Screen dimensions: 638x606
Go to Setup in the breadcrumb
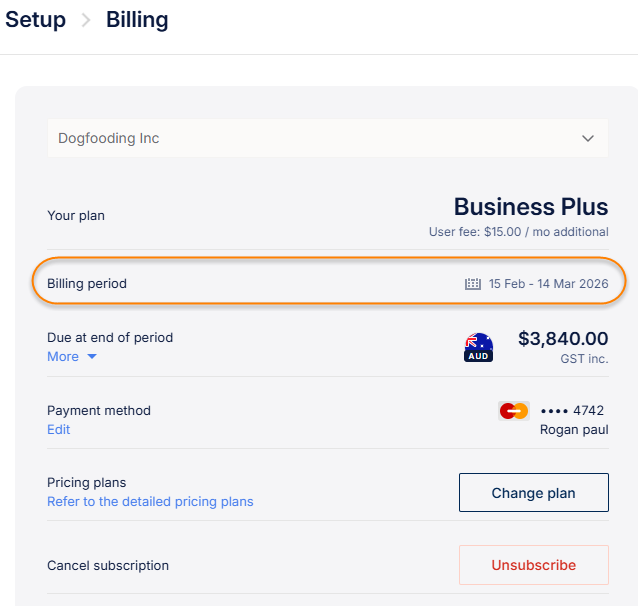[x=36, y=20]
